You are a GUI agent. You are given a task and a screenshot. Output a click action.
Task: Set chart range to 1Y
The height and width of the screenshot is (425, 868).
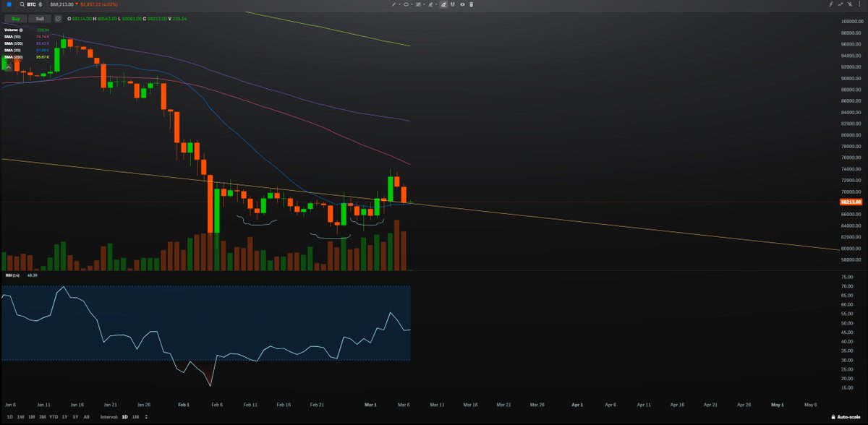pos(65,417)
